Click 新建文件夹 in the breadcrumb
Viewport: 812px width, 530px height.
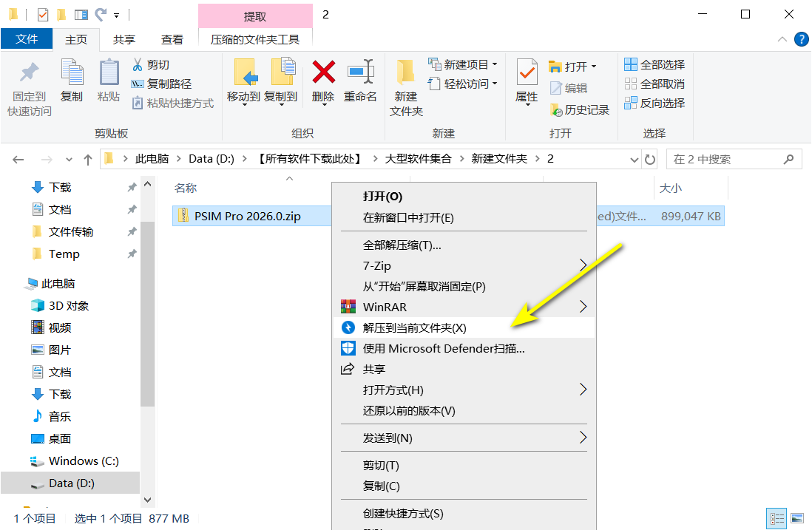[499, 159]
